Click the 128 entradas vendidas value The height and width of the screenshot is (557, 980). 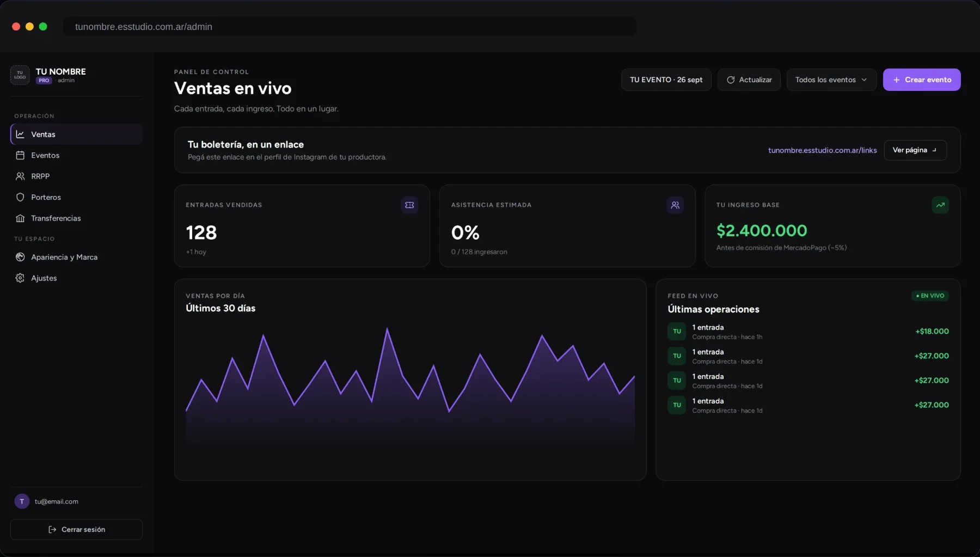point(201,233)
